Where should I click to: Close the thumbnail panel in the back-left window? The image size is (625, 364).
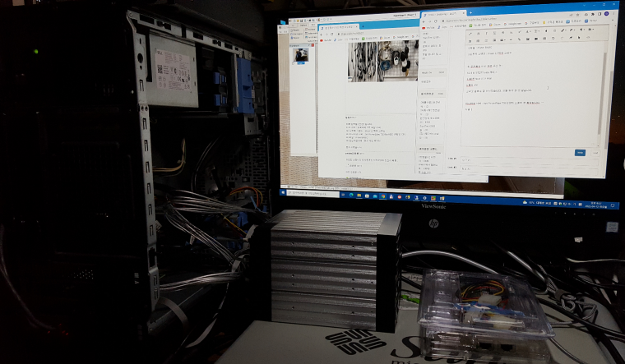(312, 45)
